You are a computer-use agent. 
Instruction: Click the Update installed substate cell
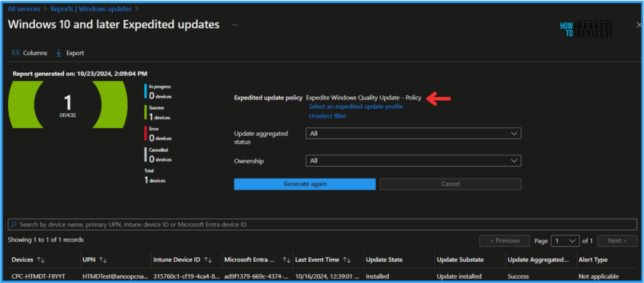[x=458, y=277]
